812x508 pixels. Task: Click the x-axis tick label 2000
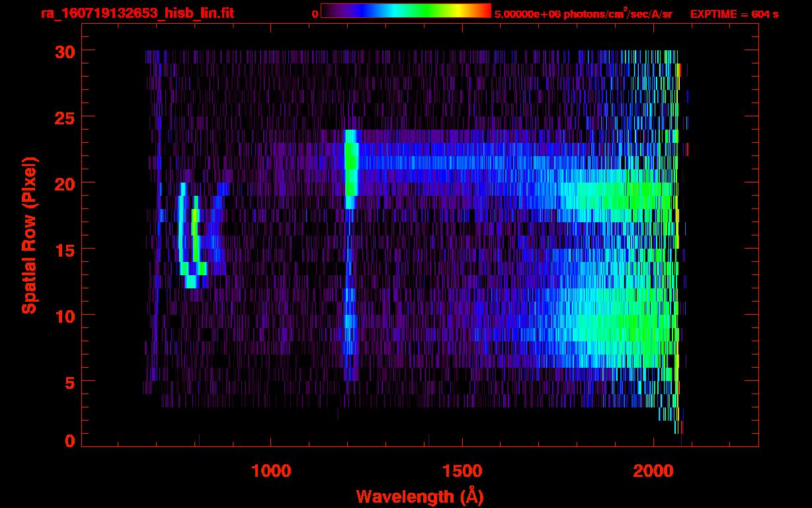[x=653, y=471]
